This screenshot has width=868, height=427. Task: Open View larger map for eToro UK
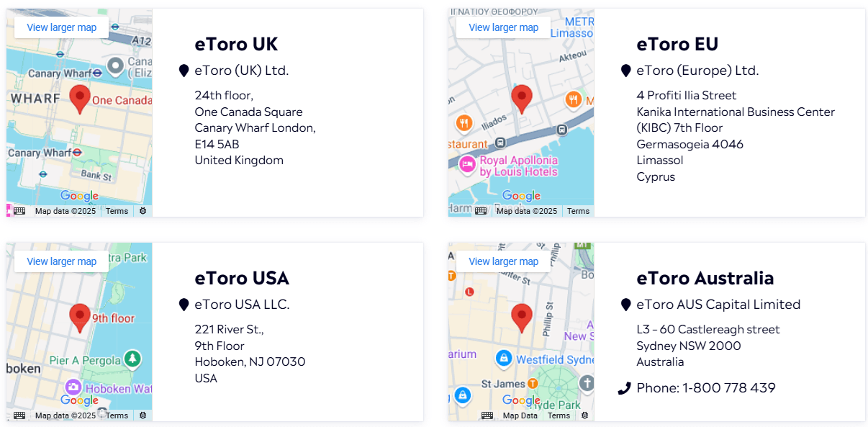pyautogui.click(x=62, y=27)
